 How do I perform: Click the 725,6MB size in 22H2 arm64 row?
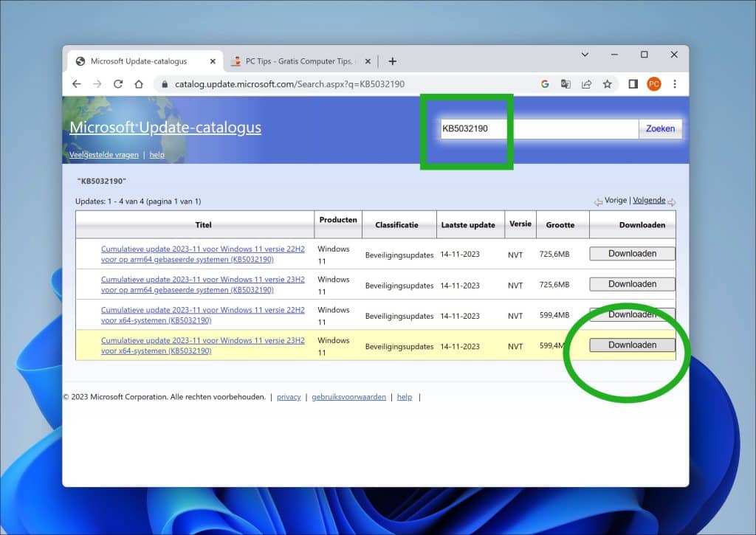pos(554,254)
